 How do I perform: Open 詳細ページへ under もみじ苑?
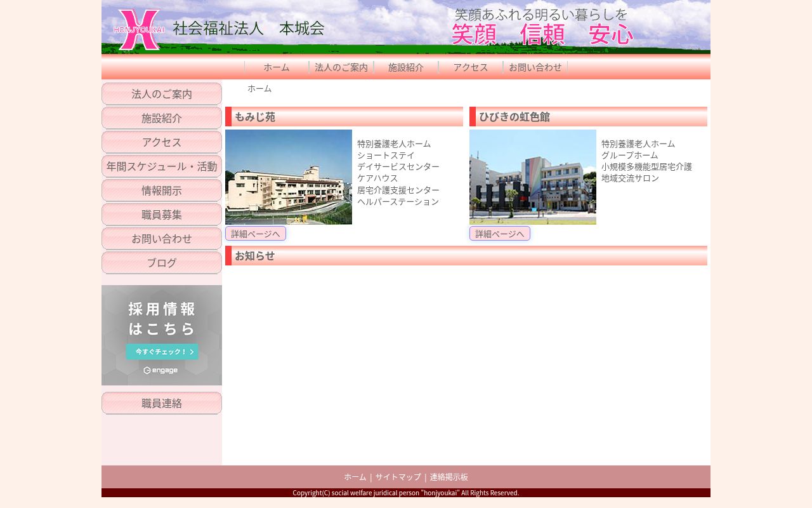[256, 234]
